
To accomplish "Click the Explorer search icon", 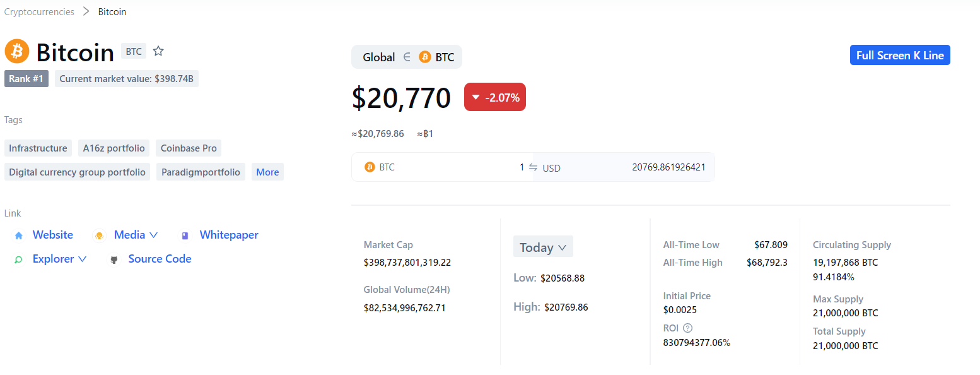I will [18, 259].
